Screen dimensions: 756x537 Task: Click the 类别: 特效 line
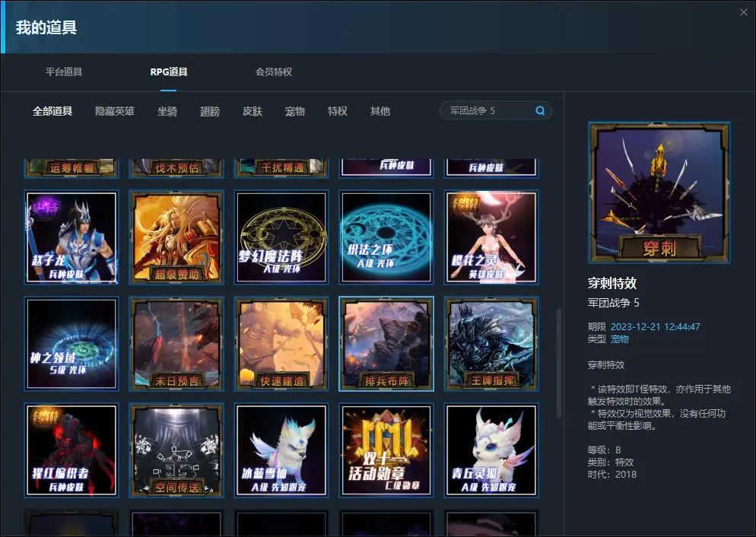click(611, 462)
